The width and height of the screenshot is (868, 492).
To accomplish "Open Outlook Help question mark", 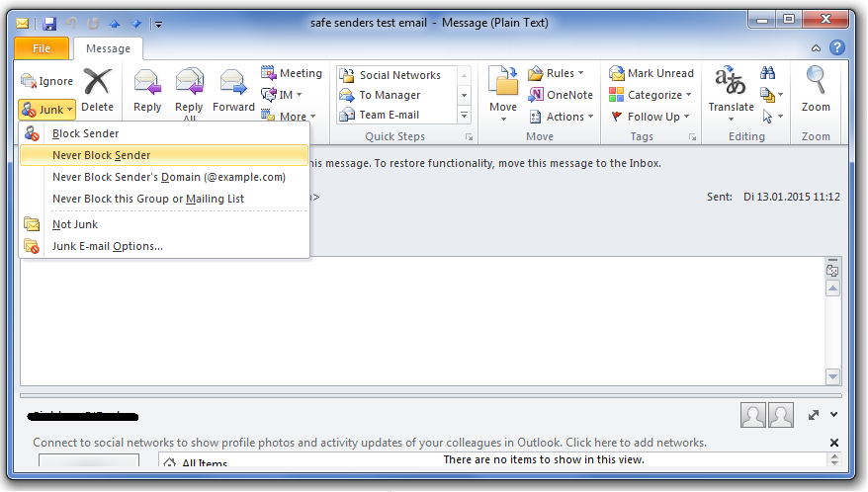I will (x=836, y=47).
